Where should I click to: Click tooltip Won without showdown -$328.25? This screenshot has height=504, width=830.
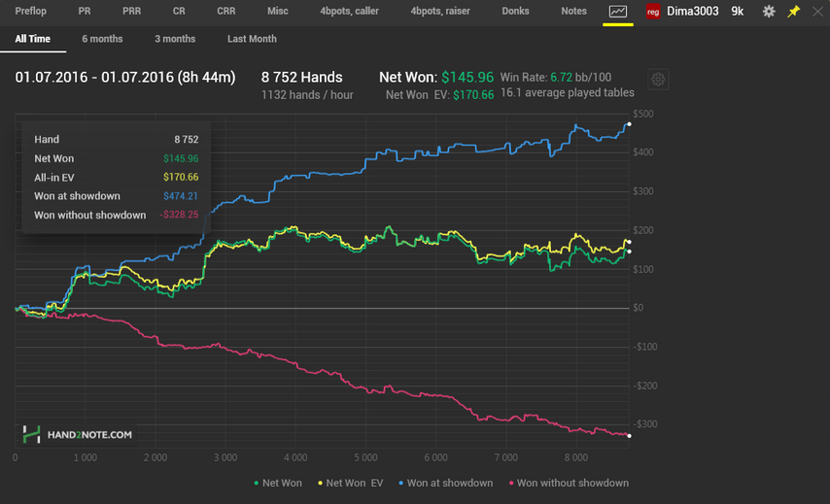116,216
